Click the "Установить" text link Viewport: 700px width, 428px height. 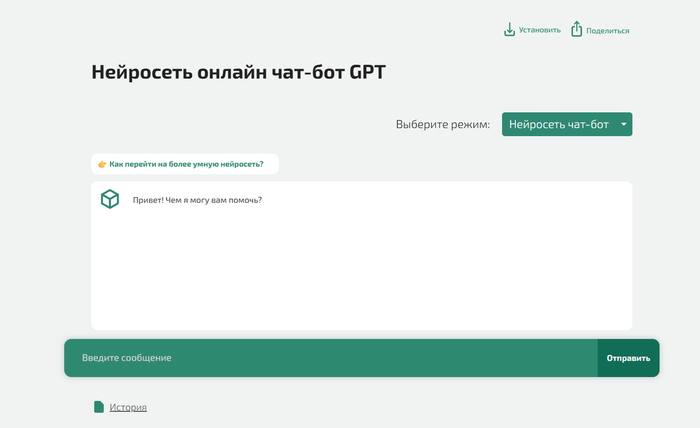point(540,30)
